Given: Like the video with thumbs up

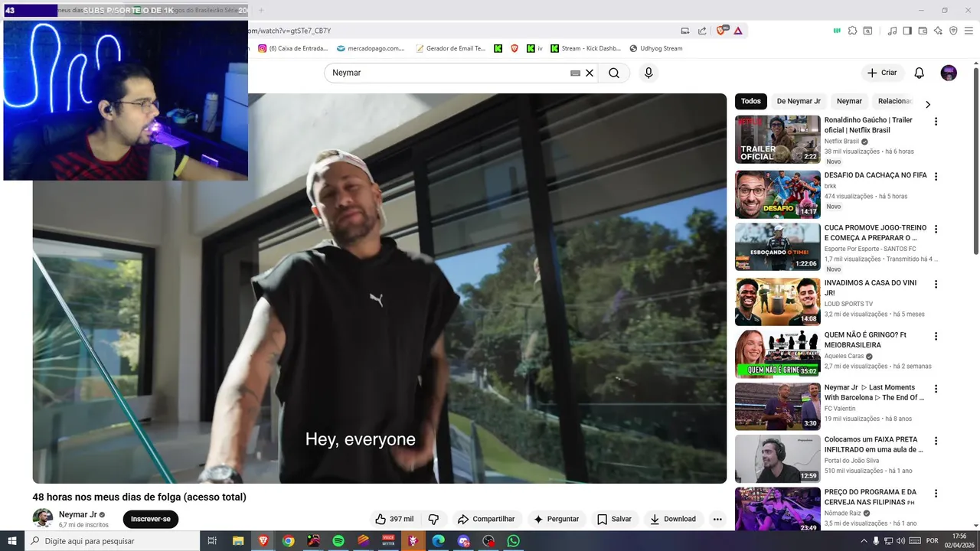Looking at the screenshot, I should [x=394, y=519].
